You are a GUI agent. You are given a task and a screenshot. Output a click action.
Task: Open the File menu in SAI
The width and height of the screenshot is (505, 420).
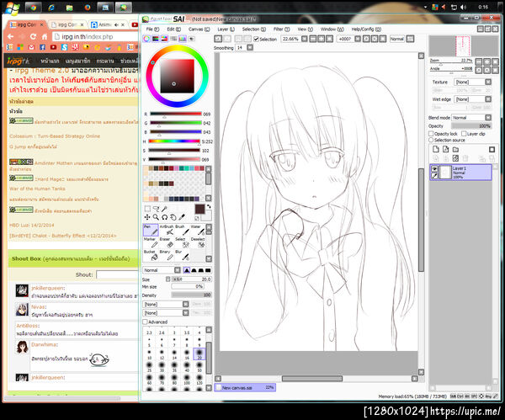pos(152,29)
